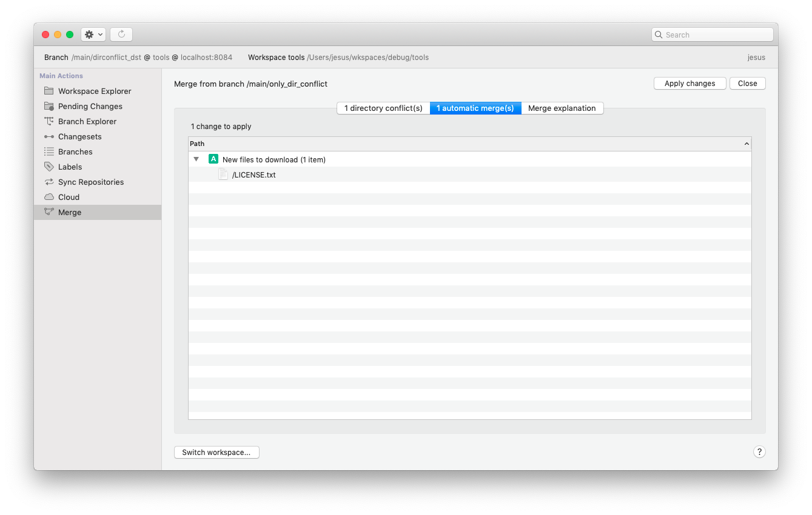Select the Merge view in the sidebar

69,212
